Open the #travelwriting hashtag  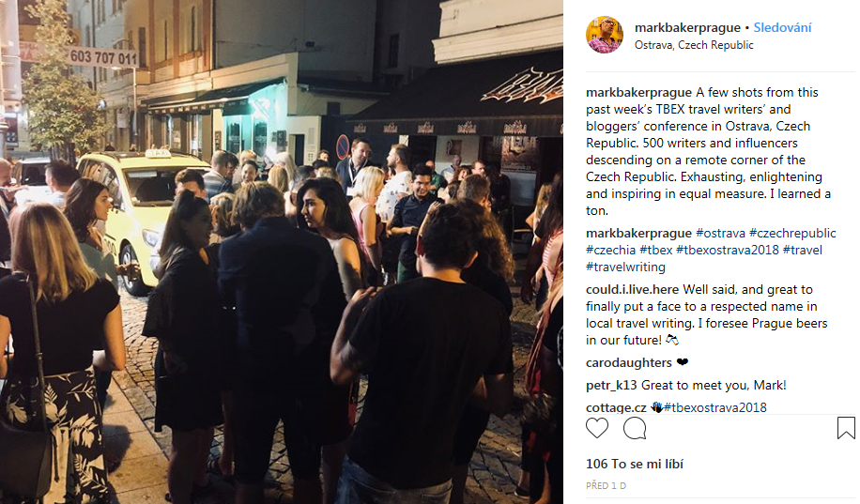click(x=625, y=267)
